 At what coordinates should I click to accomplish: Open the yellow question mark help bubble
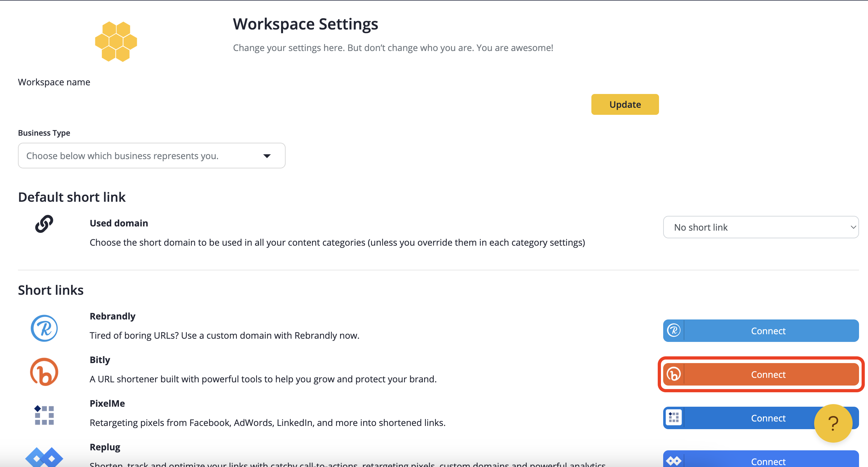tap(833, 423)
